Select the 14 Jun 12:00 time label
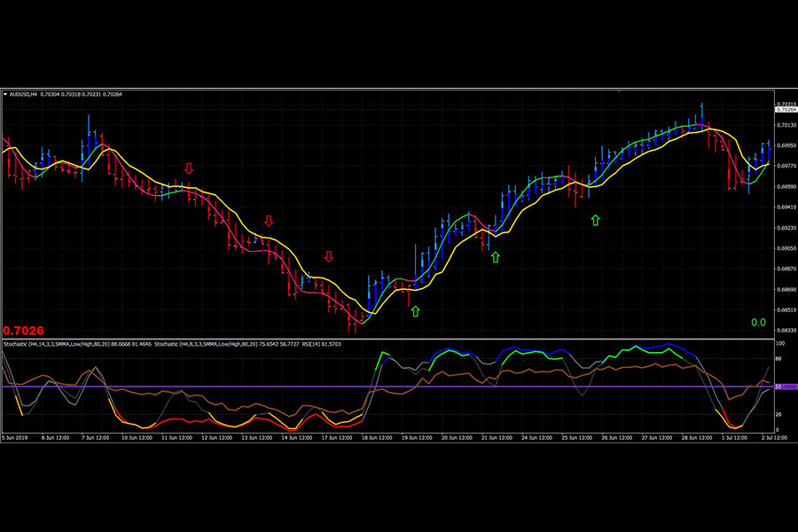This screenshot has width=798, height=532. pyautogui.click(x=297, y=437)
